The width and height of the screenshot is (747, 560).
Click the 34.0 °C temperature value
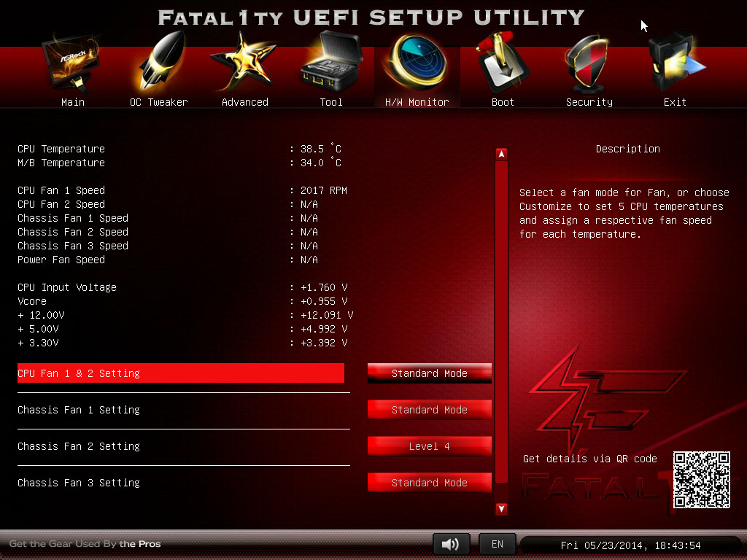coord(321,163)
